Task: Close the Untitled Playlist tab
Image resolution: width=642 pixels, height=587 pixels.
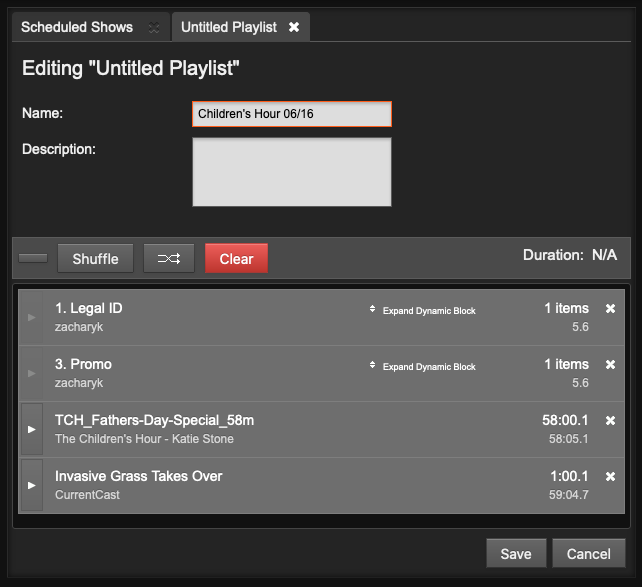Action: pyautogui.click(x=294, y=27)
